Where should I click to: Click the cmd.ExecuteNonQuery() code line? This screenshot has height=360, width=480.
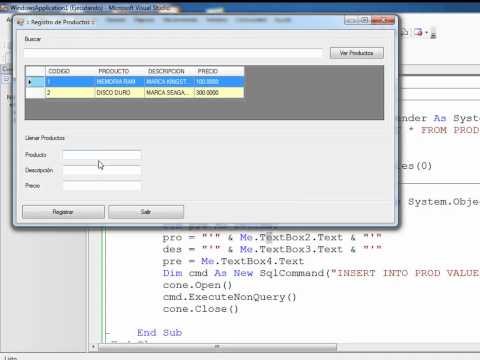tap(229, 297)
